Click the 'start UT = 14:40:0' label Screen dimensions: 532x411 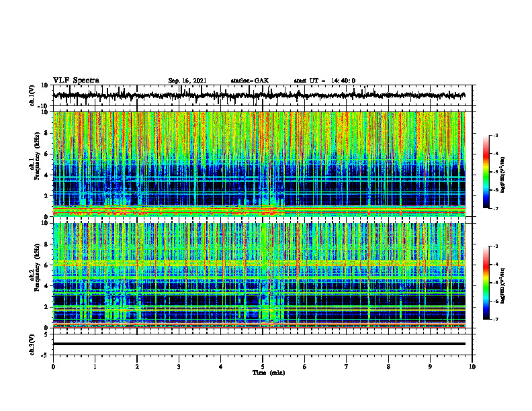pos(324,81)
